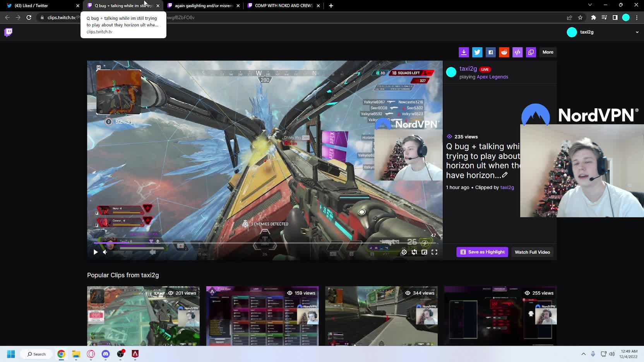This screenshot has height=362, width=644.
Task: Open the clip thumbnail with 159 views
Action: (x=262, y=316)
